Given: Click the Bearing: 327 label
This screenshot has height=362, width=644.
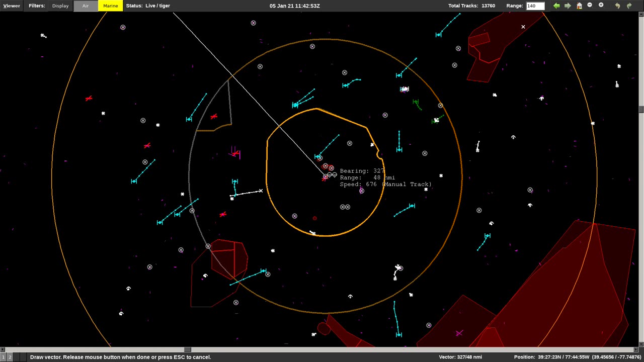Looking at the screenshot, I should point(362,171).
